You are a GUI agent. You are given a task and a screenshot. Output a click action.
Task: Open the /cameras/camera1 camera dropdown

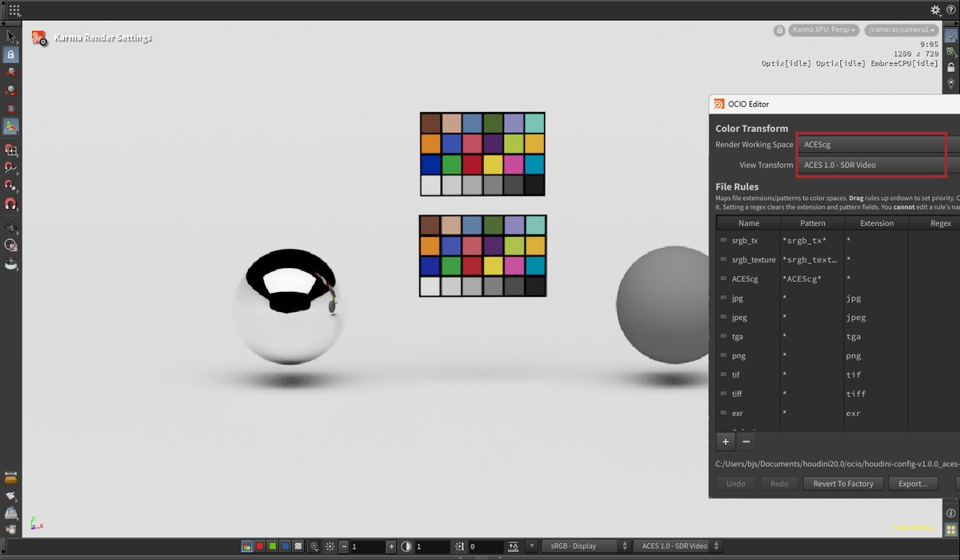pyautogui.click(x=900, y=30)
